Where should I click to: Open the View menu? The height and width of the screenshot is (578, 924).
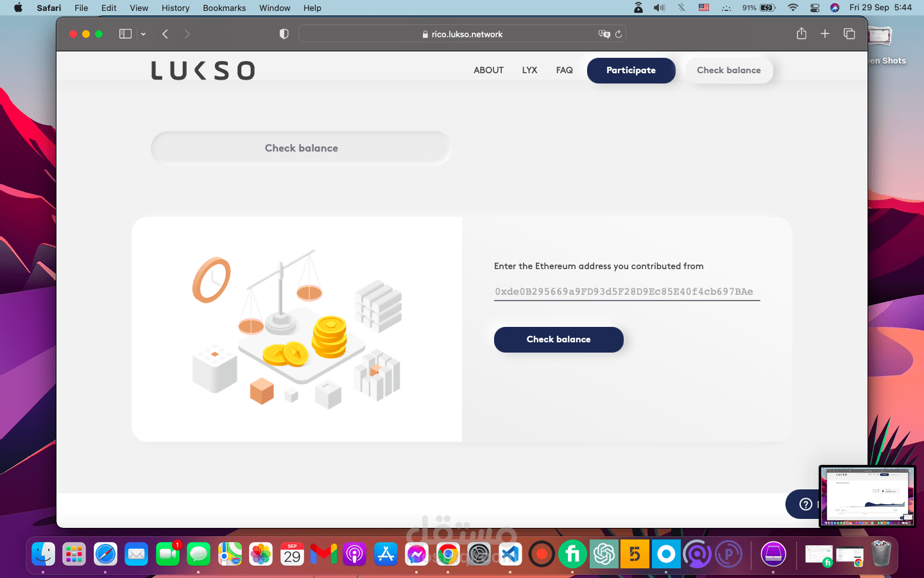[139, 8]
